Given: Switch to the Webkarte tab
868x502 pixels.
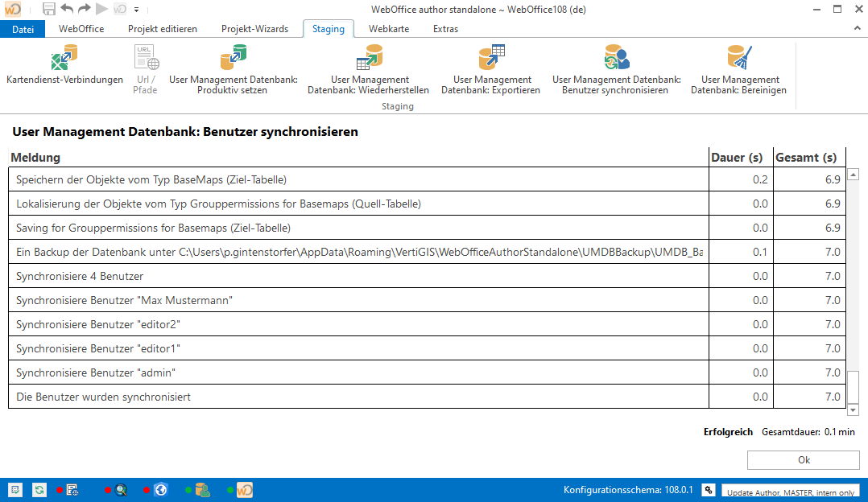Looking at the screenshot, I should click(390, 28).
